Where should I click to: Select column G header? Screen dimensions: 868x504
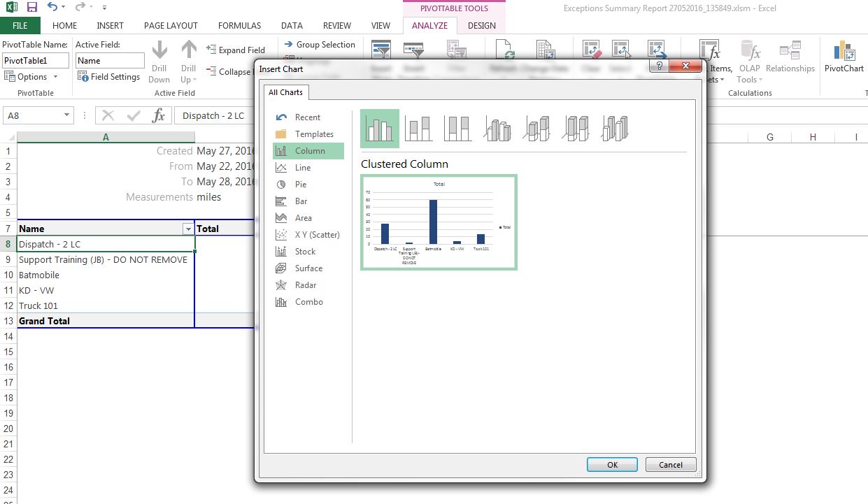point(770,137)
